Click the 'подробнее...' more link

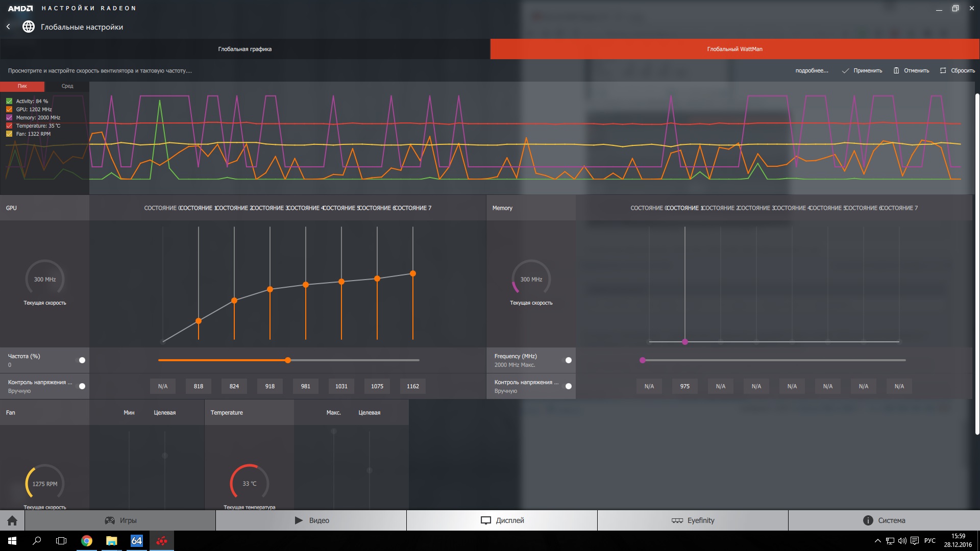click(812, 70)
